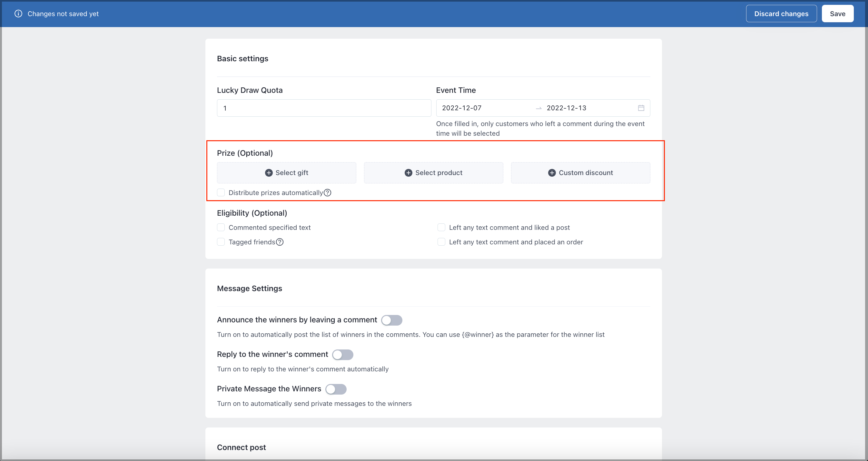
Task: Check Commented specified text
Action: [x=221, y=228]
